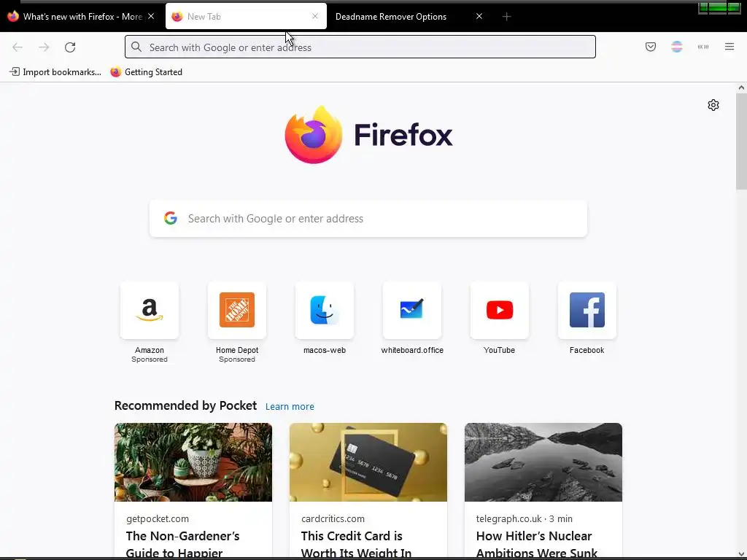Click the Google G icon in the search box
The height and width of the screenshot is (560, 747).
tap(171, 218)
